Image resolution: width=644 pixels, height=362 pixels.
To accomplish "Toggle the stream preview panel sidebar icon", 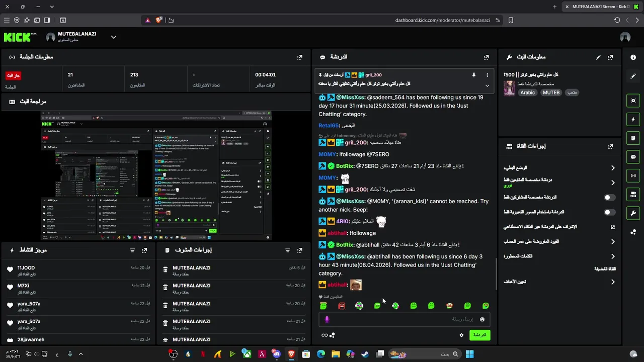I will tap(633, 101).
